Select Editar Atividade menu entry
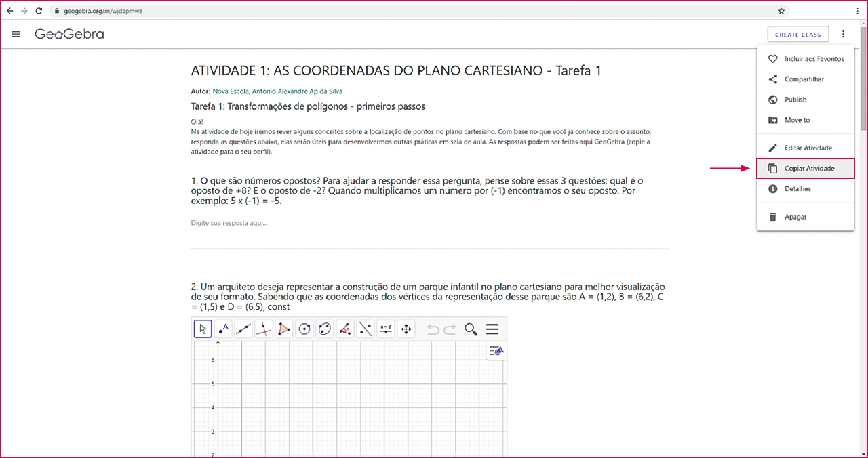Viewport: 868px width, 458px height. (808, 148)
